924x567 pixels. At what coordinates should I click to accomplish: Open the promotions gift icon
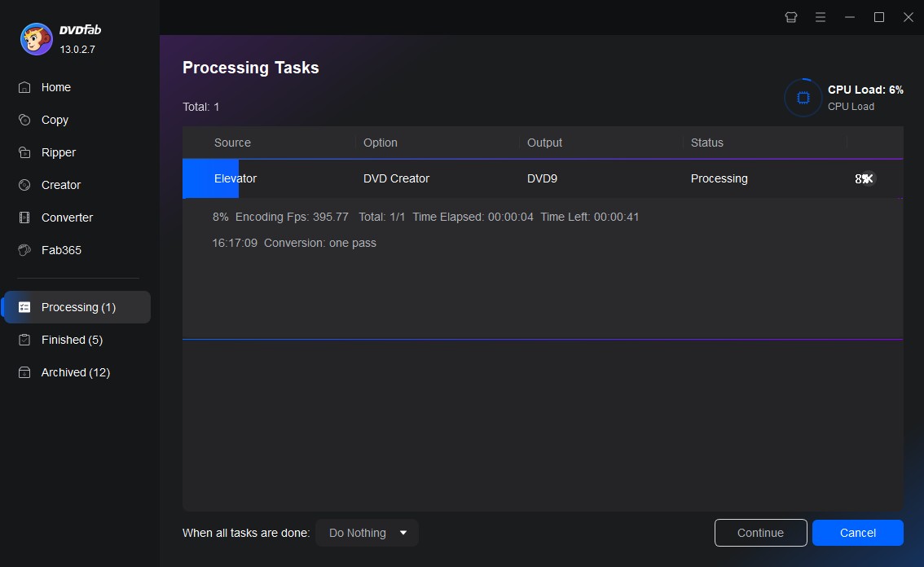coord(790,16)
